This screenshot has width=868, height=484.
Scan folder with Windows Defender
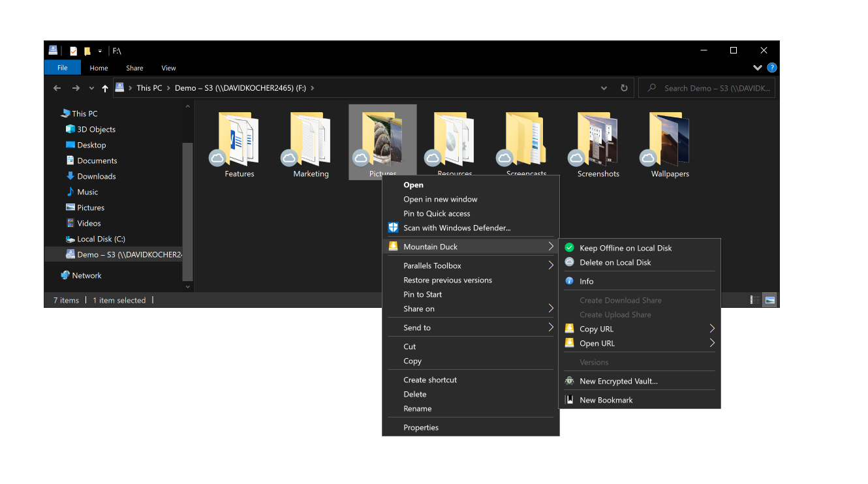tap(456, 228)
